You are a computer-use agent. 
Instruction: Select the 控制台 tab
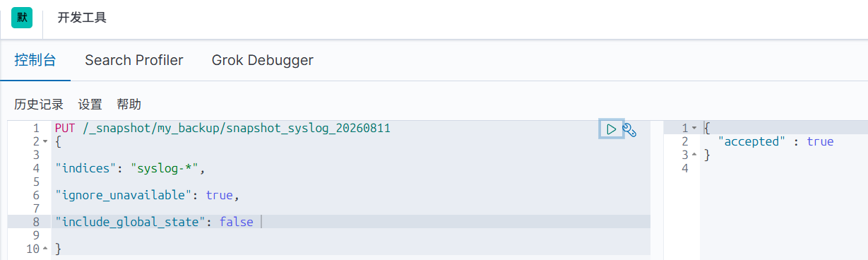pos(35,60)
